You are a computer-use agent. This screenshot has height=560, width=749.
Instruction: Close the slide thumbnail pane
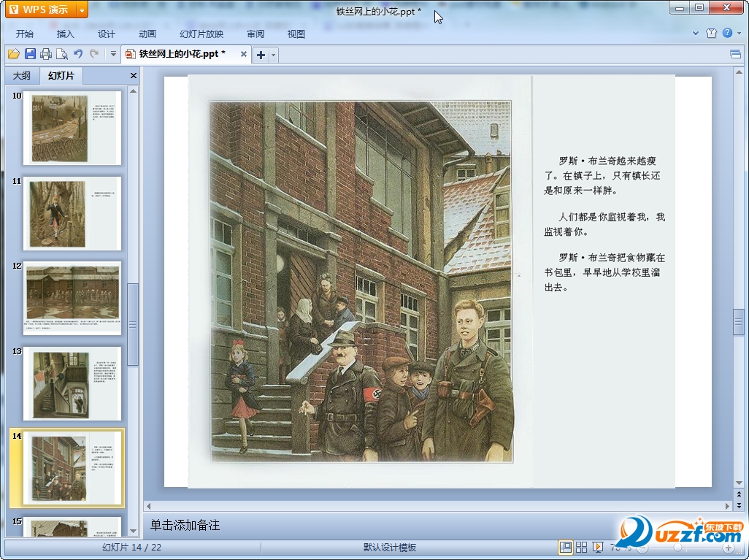tap(134, 75)
